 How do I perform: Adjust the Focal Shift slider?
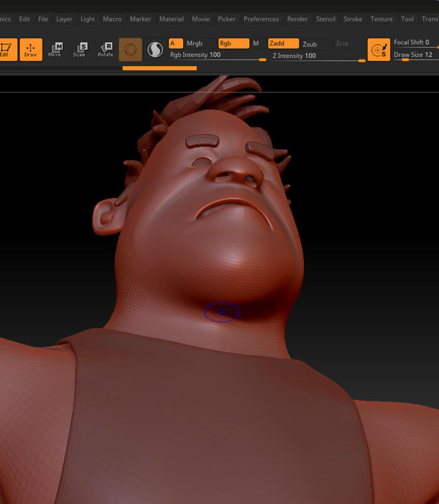416,43
